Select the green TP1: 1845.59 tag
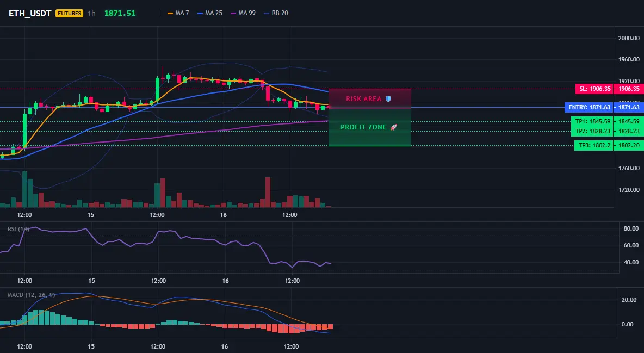 click(592, 122)
